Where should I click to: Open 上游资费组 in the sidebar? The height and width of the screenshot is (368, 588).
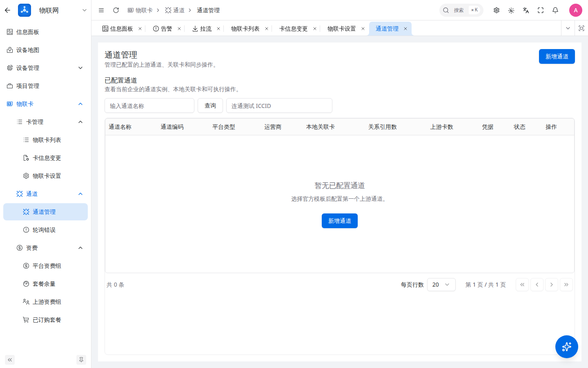pyautogui.click(x=45, y=302)
